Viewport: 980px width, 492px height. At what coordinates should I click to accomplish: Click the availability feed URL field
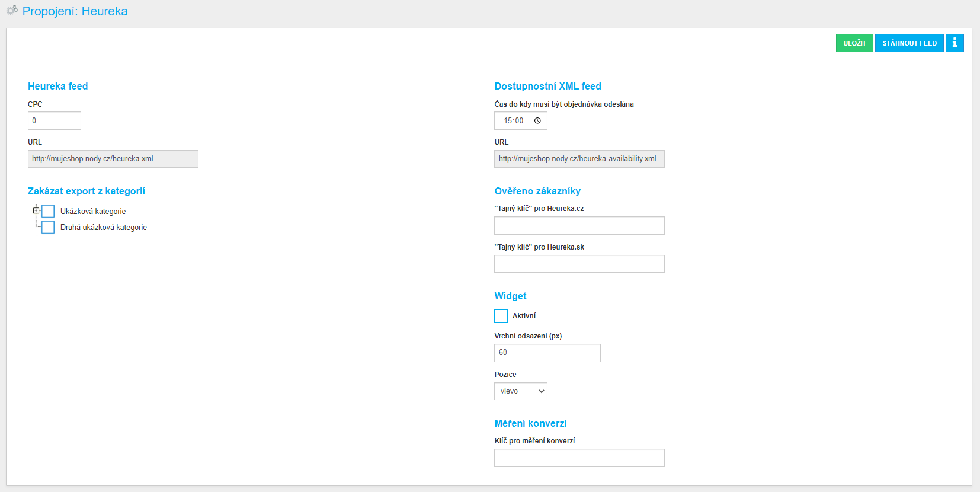579,159
